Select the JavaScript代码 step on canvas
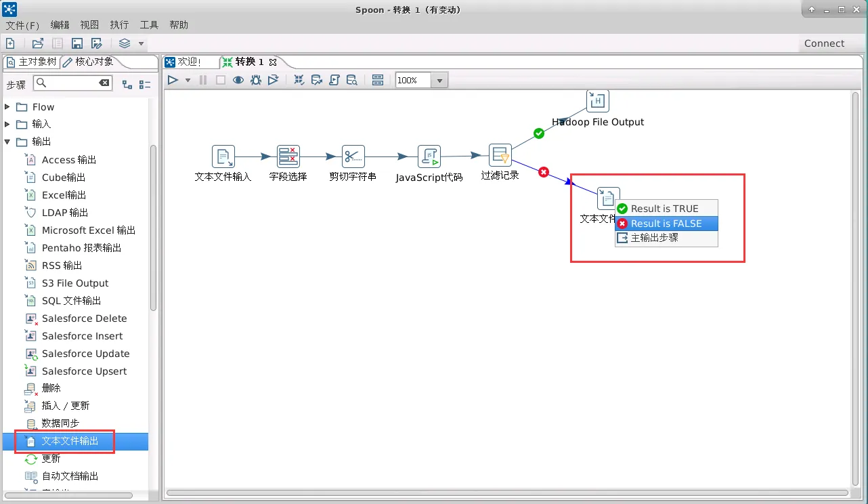 [429, 156]
